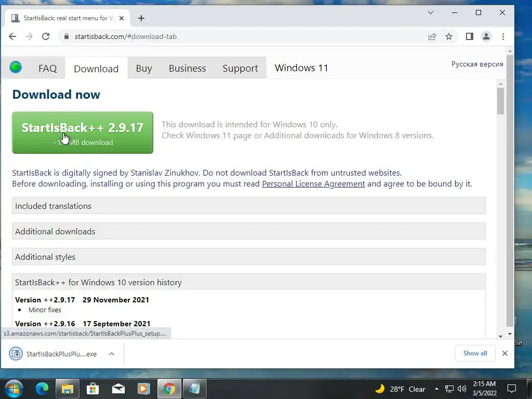Viewport: 532px width, 399px height.
Task: Click the address bar URL
Action: [126, 37]
